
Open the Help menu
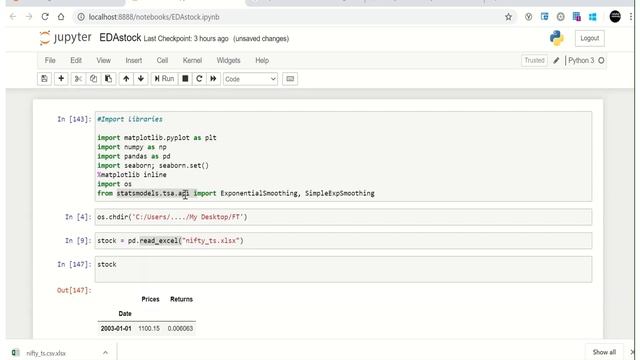pyautogui.click(x=262, y=60)
